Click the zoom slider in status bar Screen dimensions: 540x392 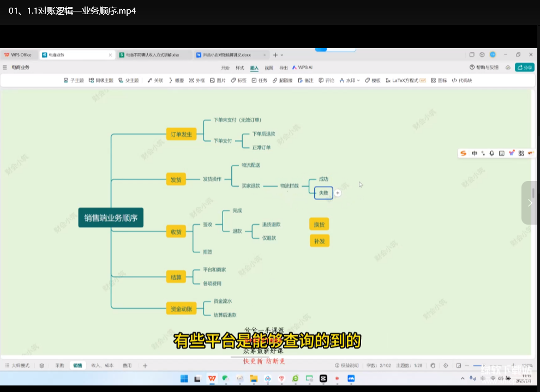(483, 365)
